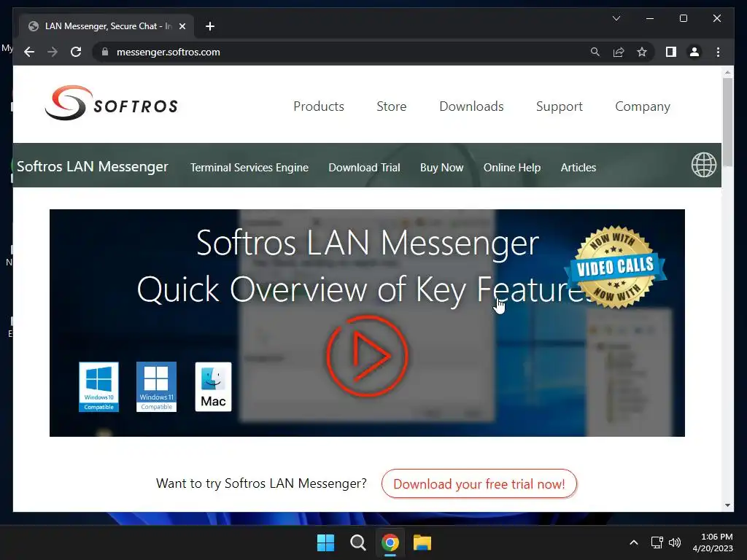Open language selection globe icon
747x560 pixels.
tap(704, 165)
